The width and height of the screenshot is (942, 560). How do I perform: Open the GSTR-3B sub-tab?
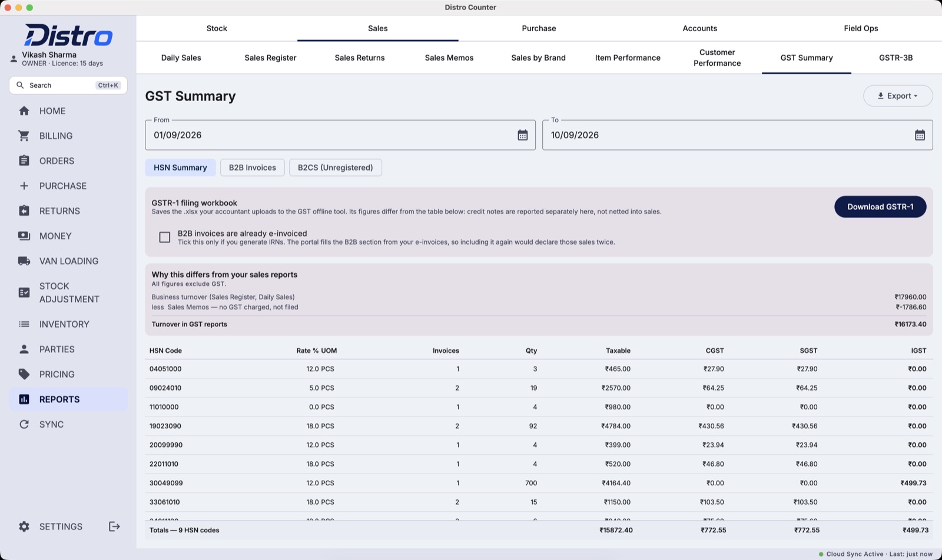pos(896,58)
